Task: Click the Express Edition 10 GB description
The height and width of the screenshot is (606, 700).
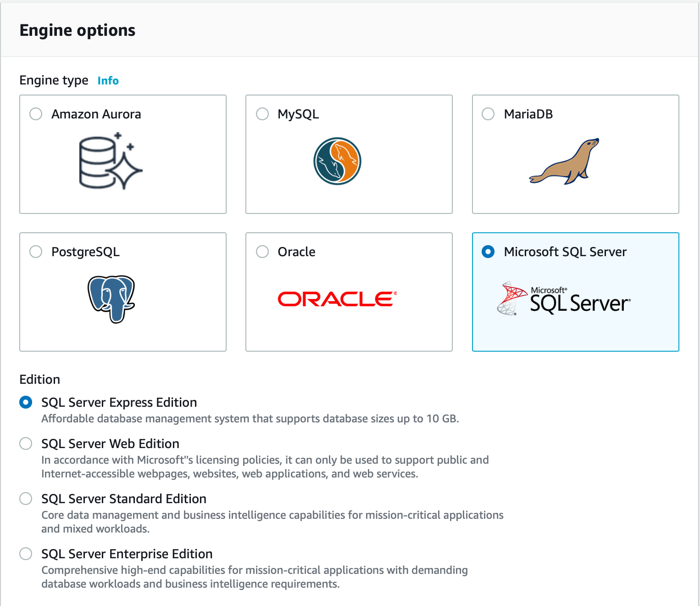Action: pyautogui.click(x=250, y=419)
